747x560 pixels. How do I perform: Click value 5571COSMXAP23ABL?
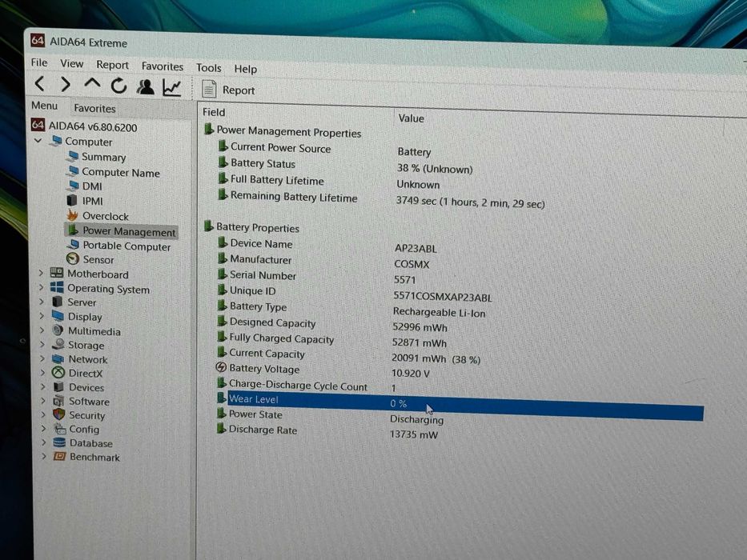pos(442,297)
